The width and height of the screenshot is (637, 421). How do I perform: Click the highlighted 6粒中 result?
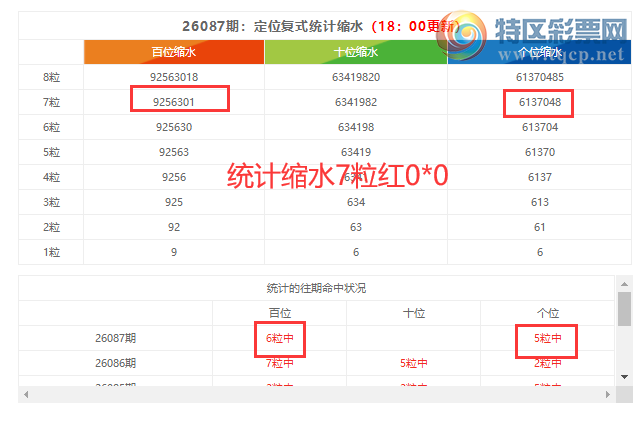tap(280, 338)
